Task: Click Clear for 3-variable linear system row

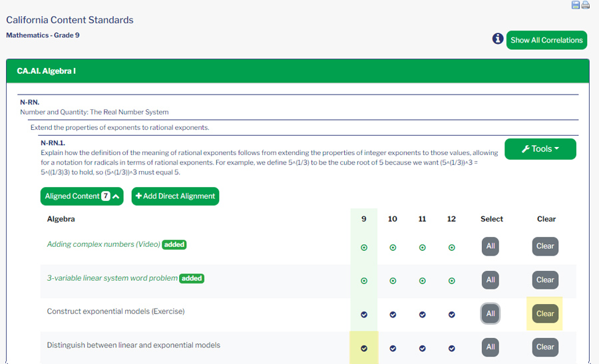Action: [545, 280]
